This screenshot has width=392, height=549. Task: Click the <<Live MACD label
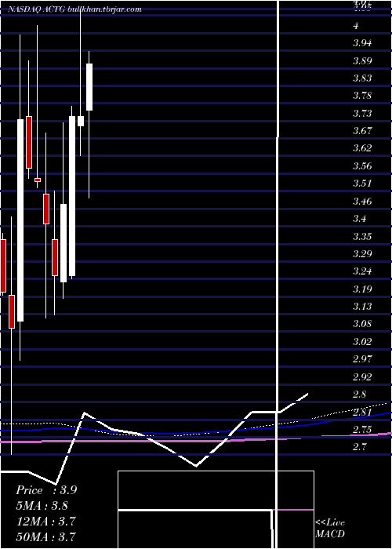coord(330,528)
